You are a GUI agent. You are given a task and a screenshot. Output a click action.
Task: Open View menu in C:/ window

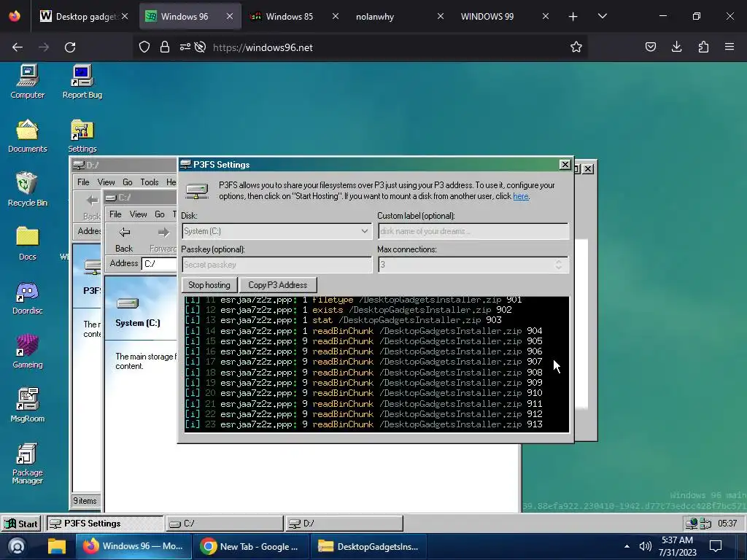[138, 214]
